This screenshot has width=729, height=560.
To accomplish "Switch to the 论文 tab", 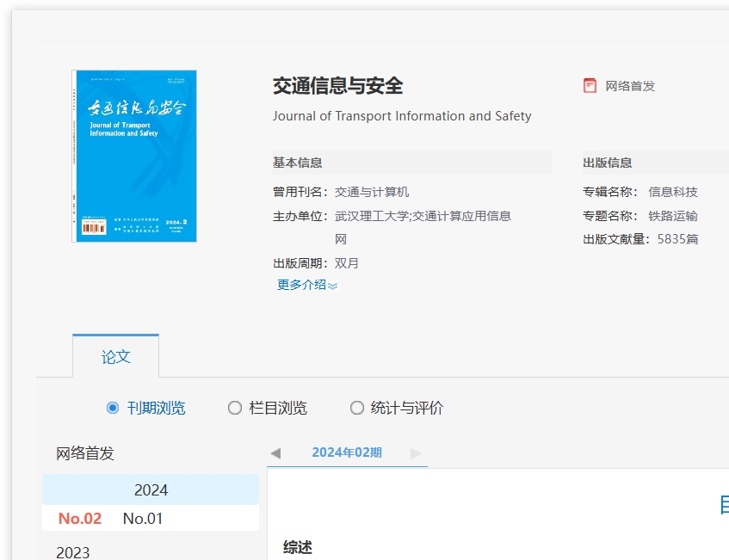I will pos(115,356).
